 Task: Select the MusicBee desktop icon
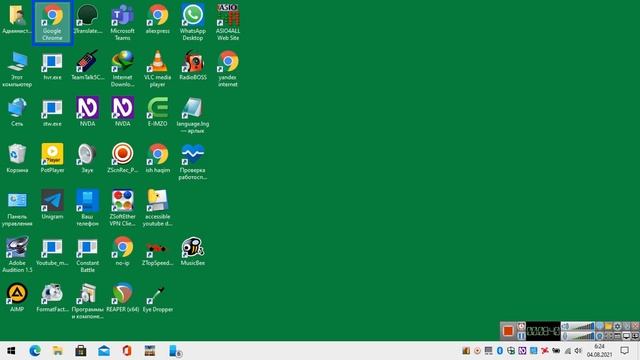pyautogui.click(x=193, y=251)
